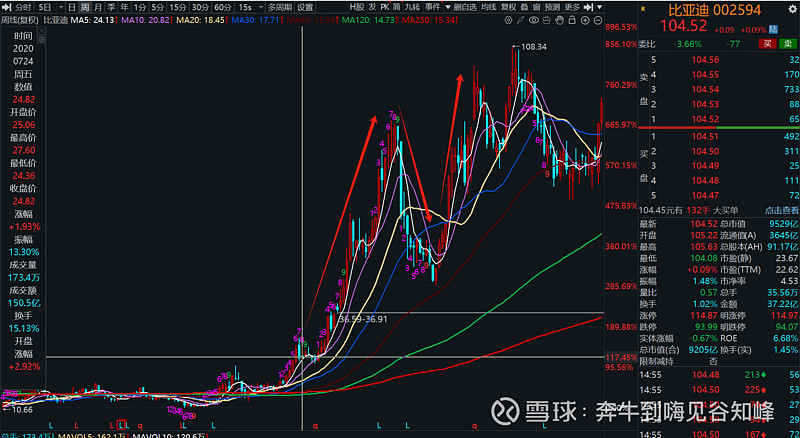This screenshot has width=800, height=438.
Task: Select the 15s period
Action: 245,7
